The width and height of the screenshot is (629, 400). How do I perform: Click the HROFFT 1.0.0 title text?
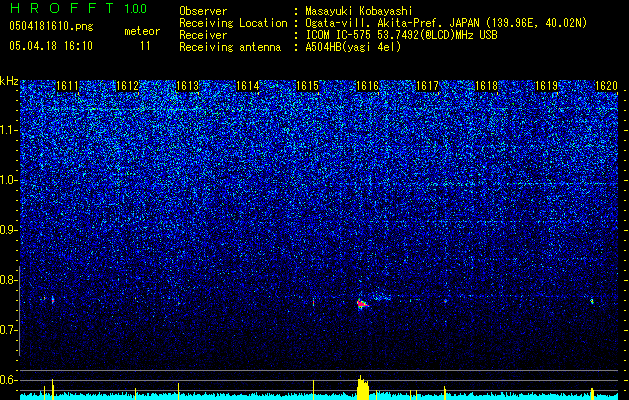tap(78, 8)
